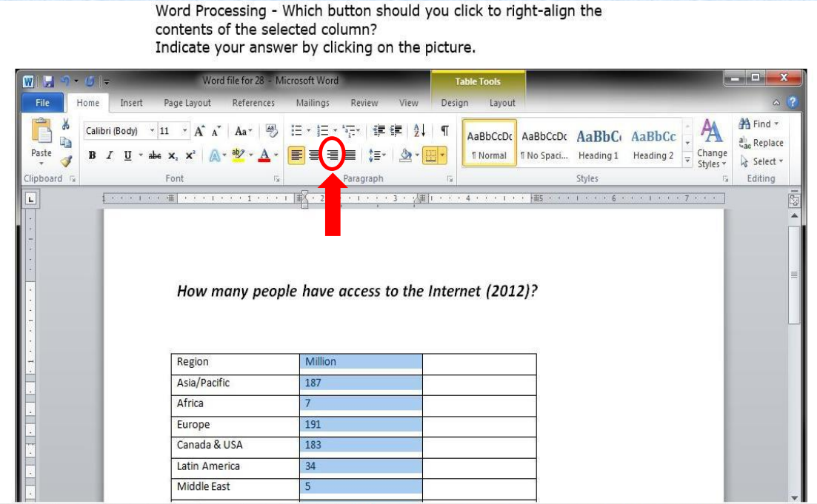The image size is (817, 504).
Task: Apply the Heading 2 style
Action: (x=653, y=143)
